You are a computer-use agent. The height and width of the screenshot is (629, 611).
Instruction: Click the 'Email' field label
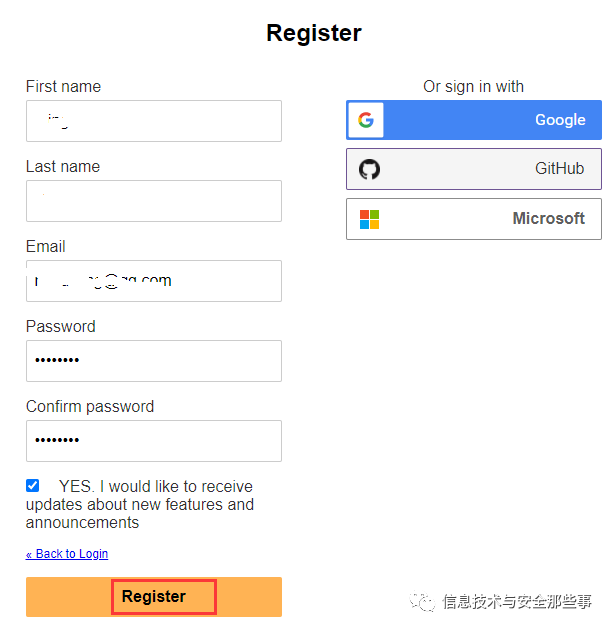pos(46,247)
